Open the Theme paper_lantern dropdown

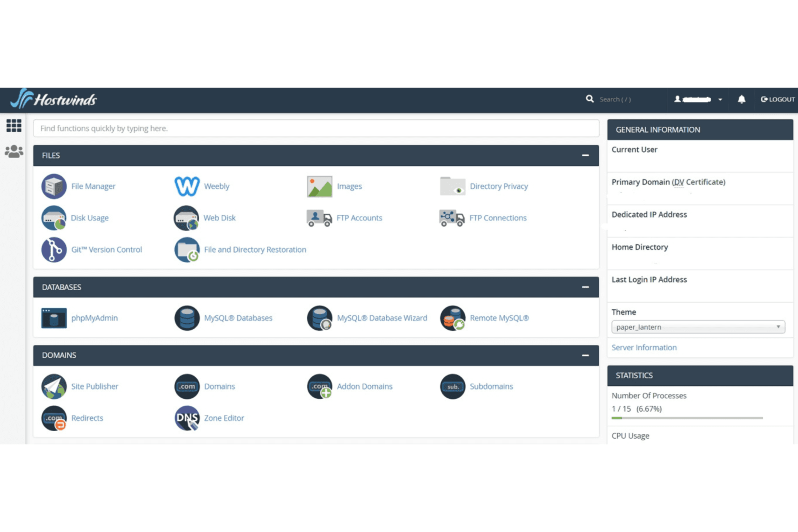[697, 327]
